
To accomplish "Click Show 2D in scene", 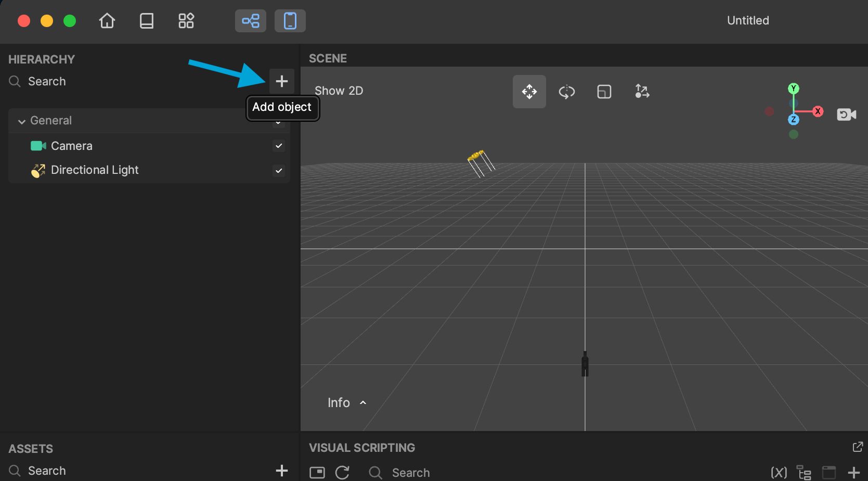I will click(339, 91).
